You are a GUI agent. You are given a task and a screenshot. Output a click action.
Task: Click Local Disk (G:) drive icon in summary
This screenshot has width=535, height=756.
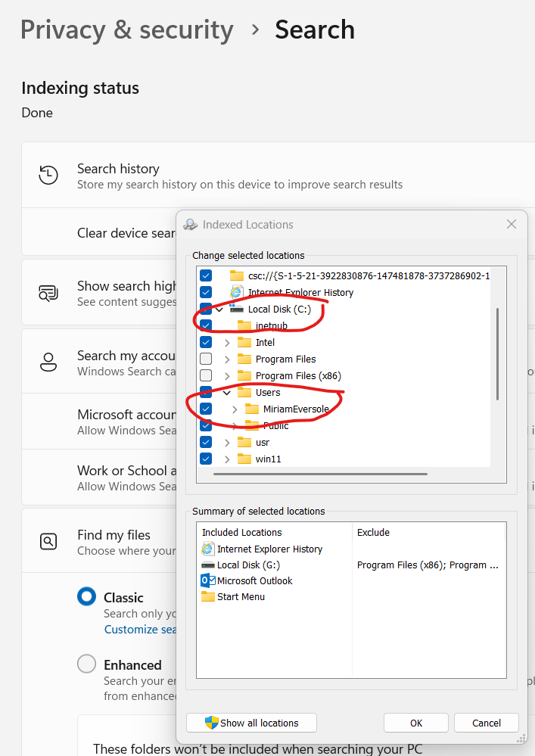tap(208, 565)
